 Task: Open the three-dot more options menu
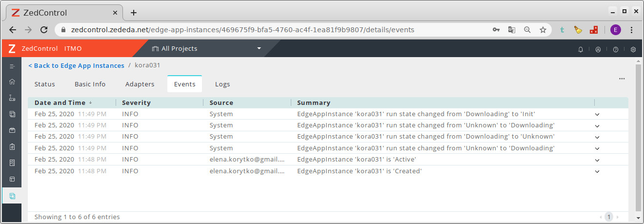point(622,79)
